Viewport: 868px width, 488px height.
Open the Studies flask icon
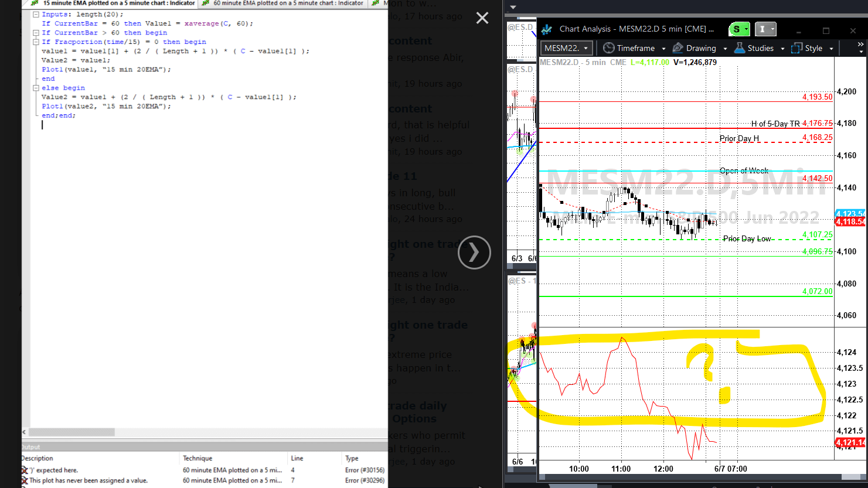tap(740, 48)
